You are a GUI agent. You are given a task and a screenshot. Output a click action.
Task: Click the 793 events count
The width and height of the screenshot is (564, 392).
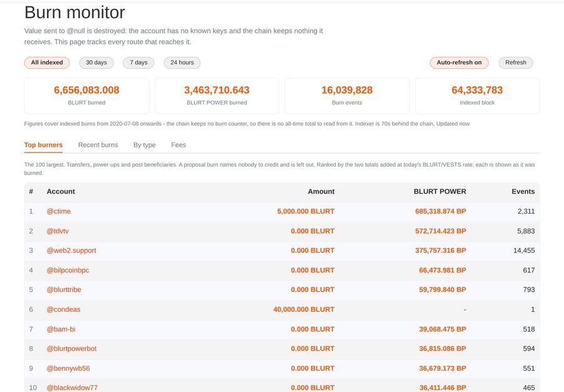coord(529,289)
